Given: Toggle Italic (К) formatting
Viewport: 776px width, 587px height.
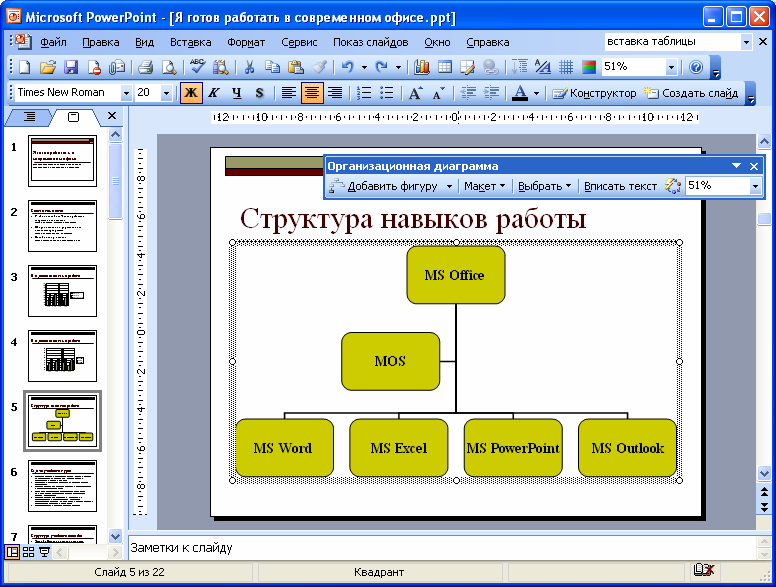Looking at the screenshot, I should click(213, 93).
